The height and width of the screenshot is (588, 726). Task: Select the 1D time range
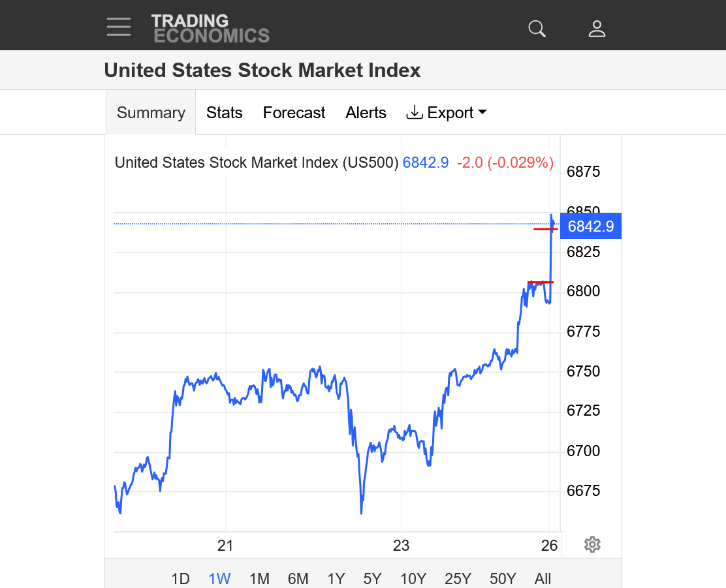click(x=180, y=578)
